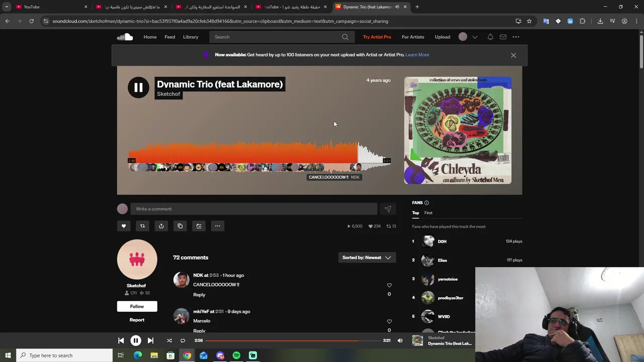
Task: Click the Upload link
Action: tap(442, 37)
